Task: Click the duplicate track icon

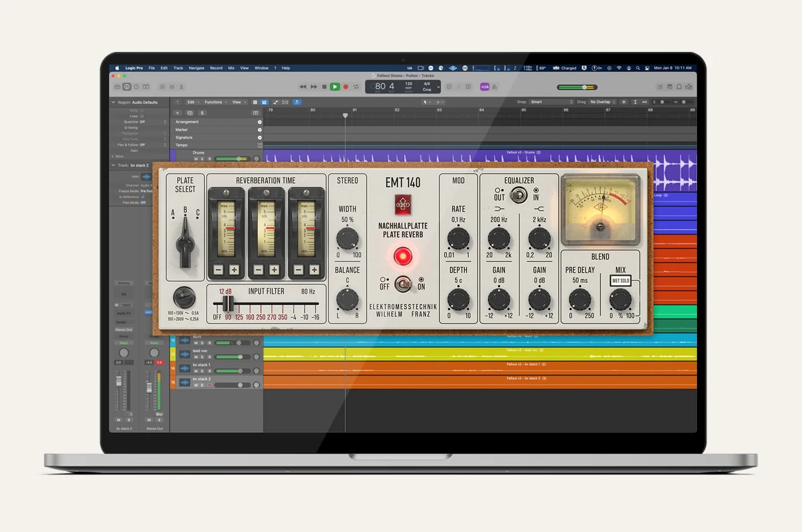Action: (x=190, y=113)
